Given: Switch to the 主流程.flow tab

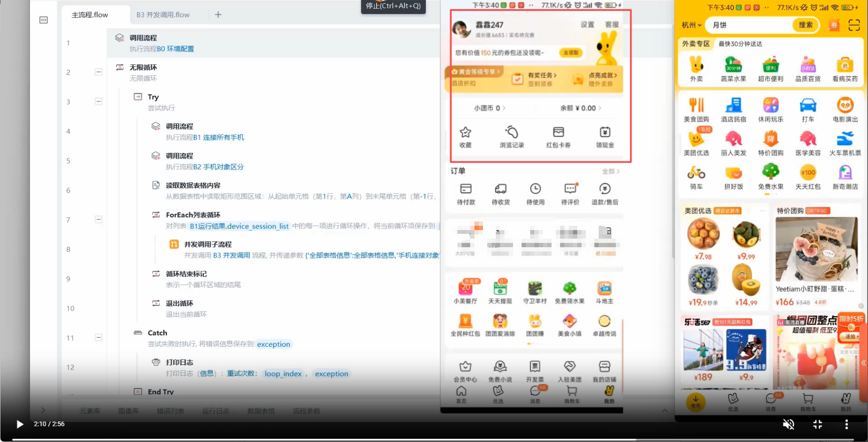Looking at the screenshot, I should (90, 15).
